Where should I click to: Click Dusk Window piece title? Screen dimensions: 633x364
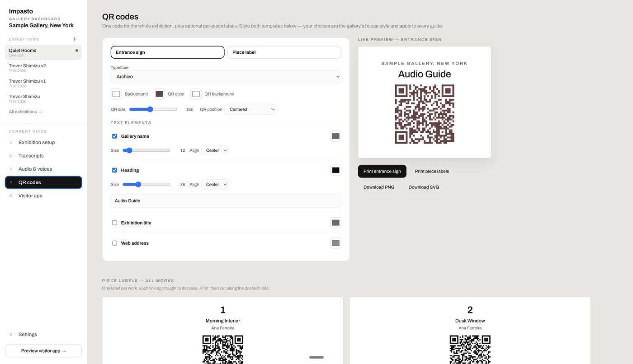pos(470,321)
